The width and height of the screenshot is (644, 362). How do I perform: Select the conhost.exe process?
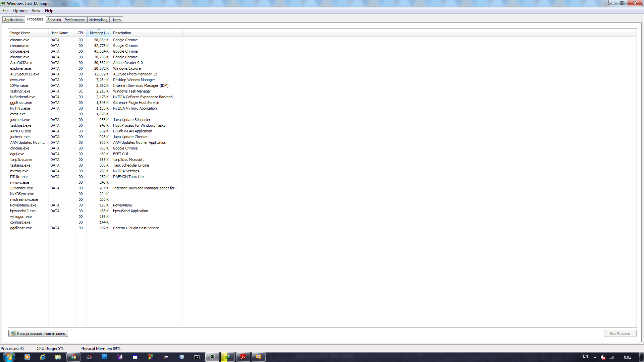click(95, 222)
